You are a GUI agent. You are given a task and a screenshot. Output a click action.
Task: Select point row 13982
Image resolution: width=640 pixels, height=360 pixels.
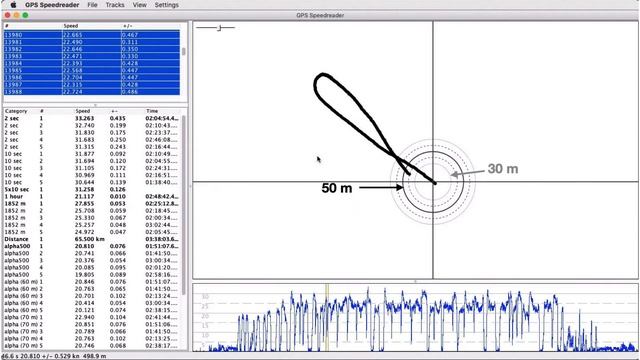92,49
